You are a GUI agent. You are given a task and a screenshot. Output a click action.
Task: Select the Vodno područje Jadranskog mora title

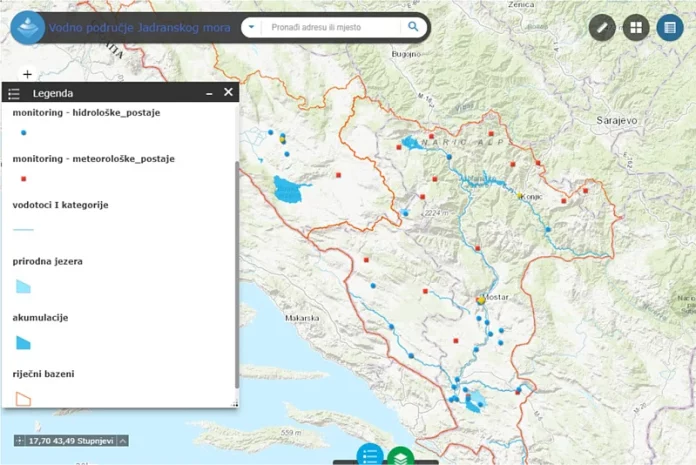[137, 28]
